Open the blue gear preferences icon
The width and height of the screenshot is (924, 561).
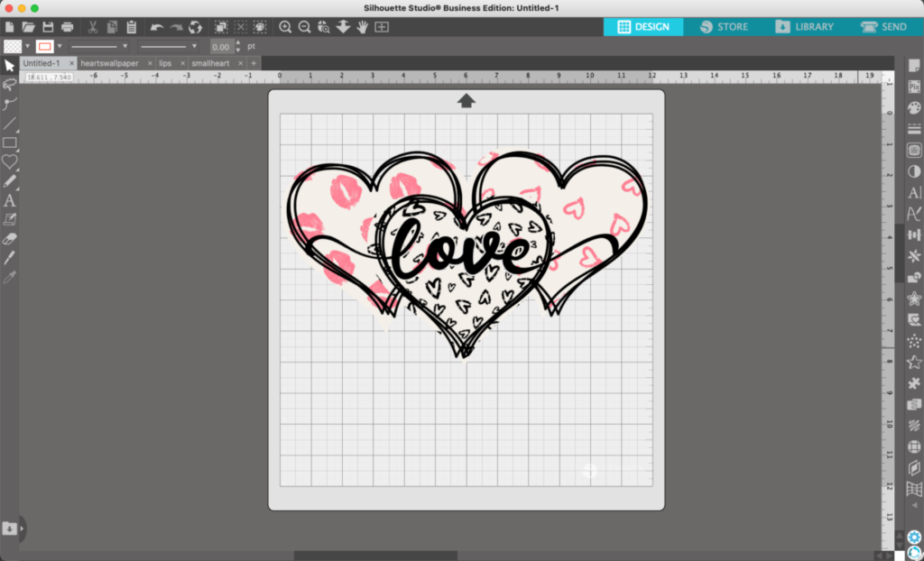coord(914,537)
